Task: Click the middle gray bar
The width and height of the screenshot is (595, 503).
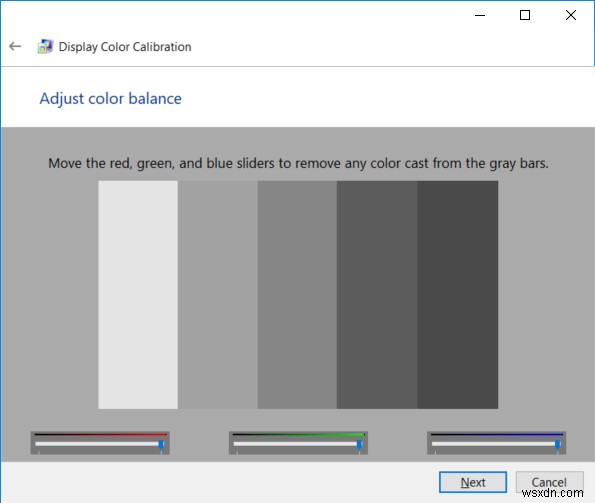Action: point(297,295)
